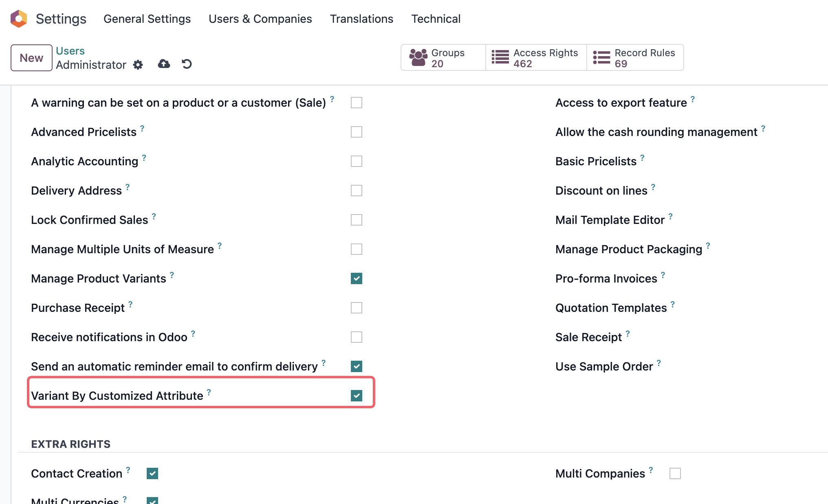828x504 pixels.
Task: Open General Settings menu
Action: pos(147,19)
